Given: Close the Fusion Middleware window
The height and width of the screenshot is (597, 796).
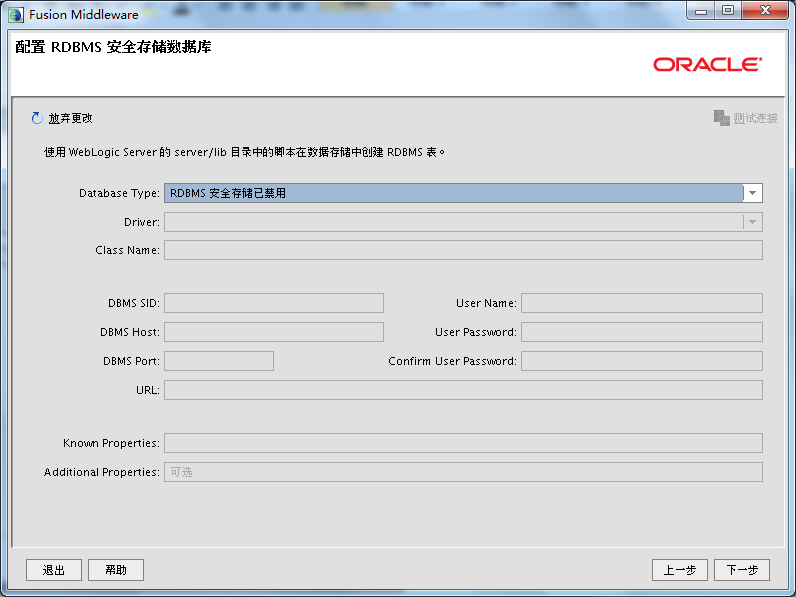Looking at the screenshot, I should (x=765, y=11).
